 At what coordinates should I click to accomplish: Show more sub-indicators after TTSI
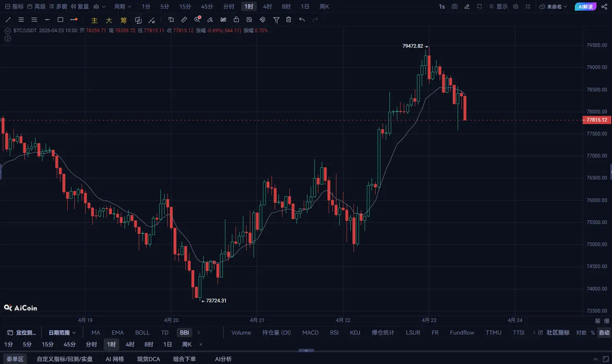(x=534, y=333)
